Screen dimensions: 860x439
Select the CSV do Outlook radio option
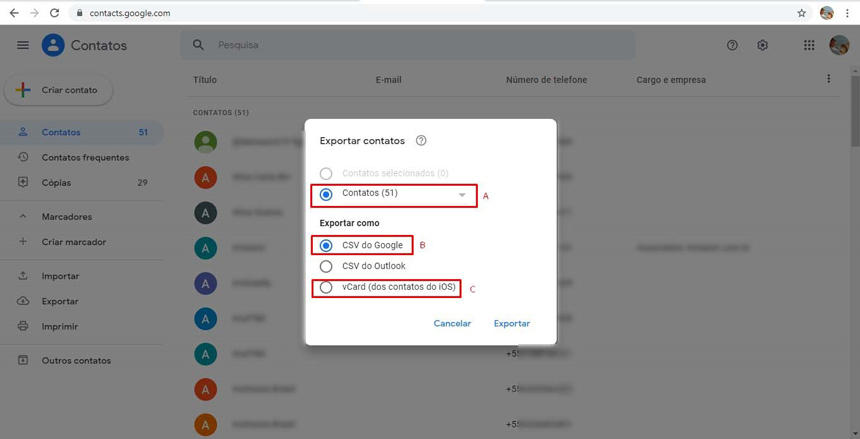[x=326, y=267]
